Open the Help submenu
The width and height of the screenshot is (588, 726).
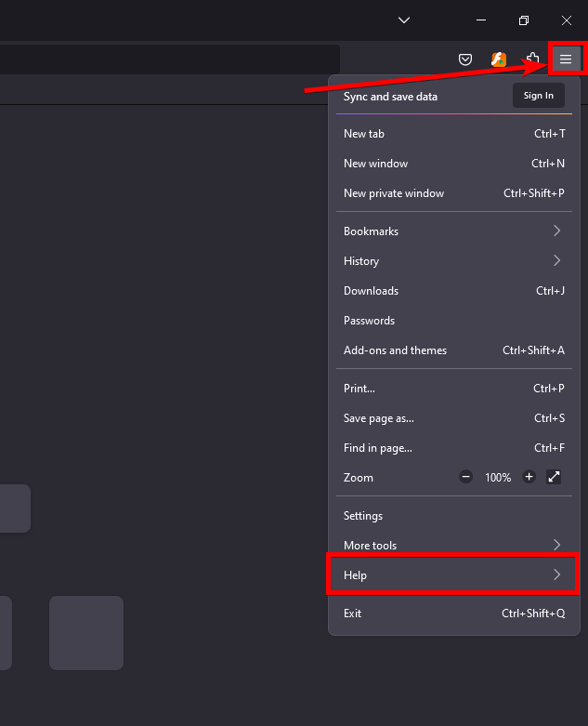coord(453,574)
